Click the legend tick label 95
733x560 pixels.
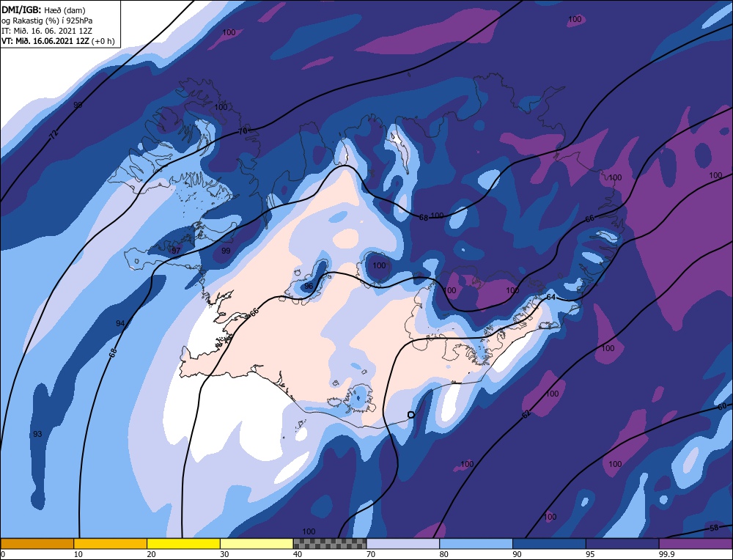[x=590, y=554]
